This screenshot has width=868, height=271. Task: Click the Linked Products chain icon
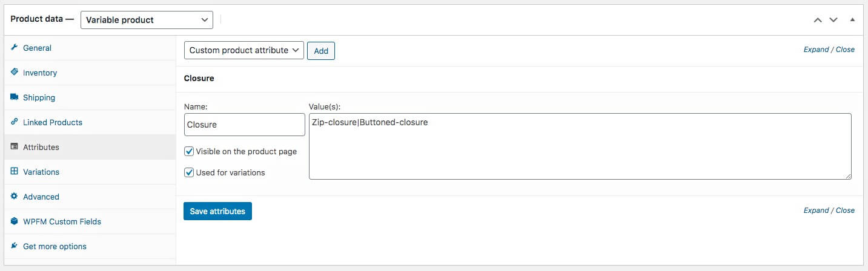pyautogui.click(x=15, y=122)
